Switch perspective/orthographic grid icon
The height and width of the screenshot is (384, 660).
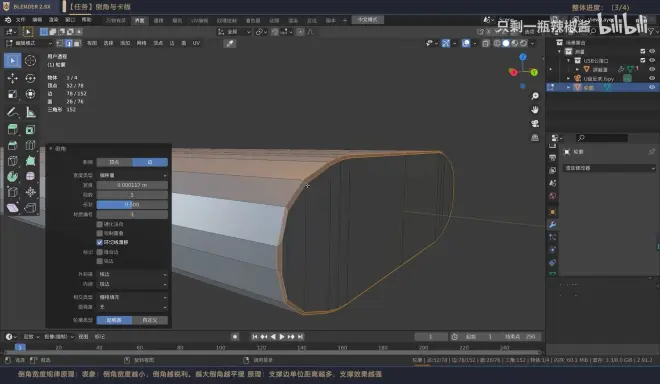[535, 137]
